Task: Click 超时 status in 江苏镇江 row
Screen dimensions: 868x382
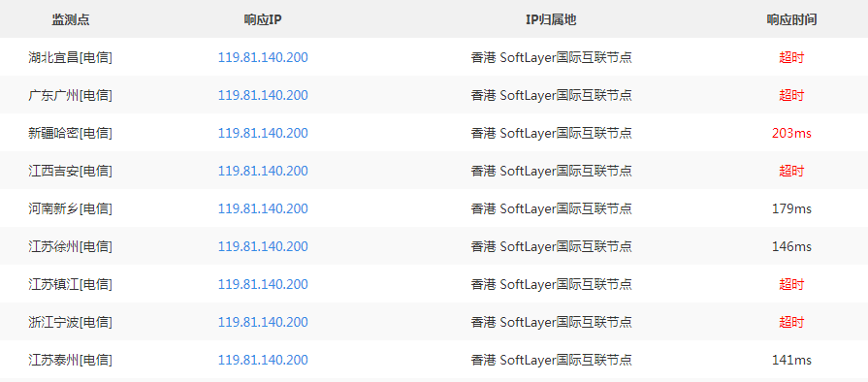Action: point(791,284)
